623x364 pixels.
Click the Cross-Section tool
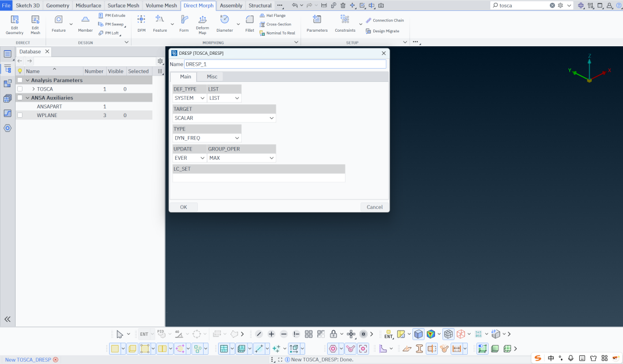coord(275,24)
